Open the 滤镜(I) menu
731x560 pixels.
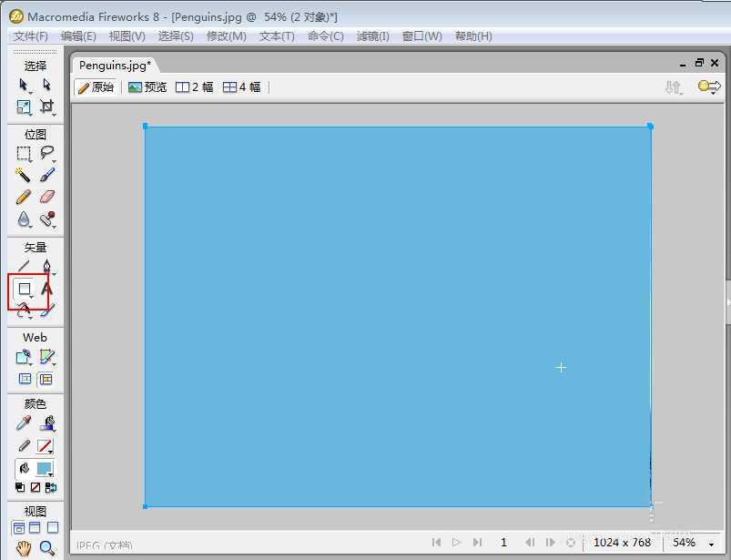tap(372, 36)
